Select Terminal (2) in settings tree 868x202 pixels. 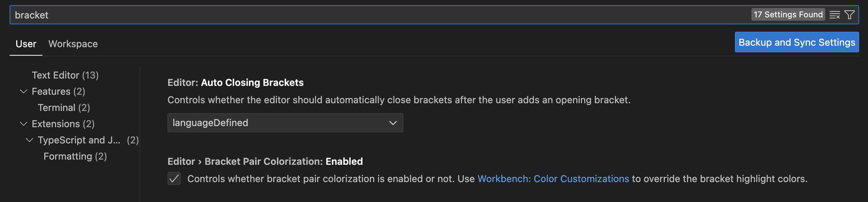(64, 108)
